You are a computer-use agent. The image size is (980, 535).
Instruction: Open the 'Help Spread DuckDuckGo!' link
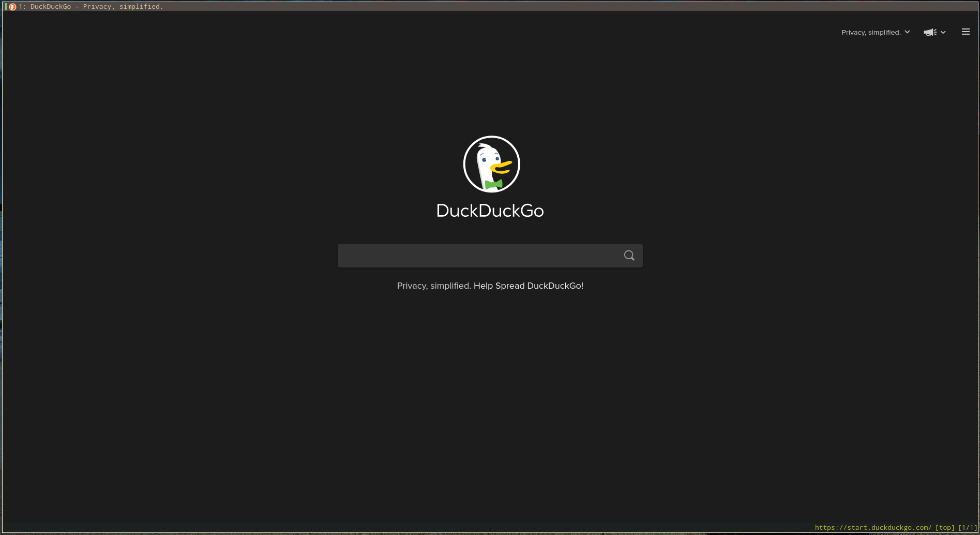tap(529, 286)
